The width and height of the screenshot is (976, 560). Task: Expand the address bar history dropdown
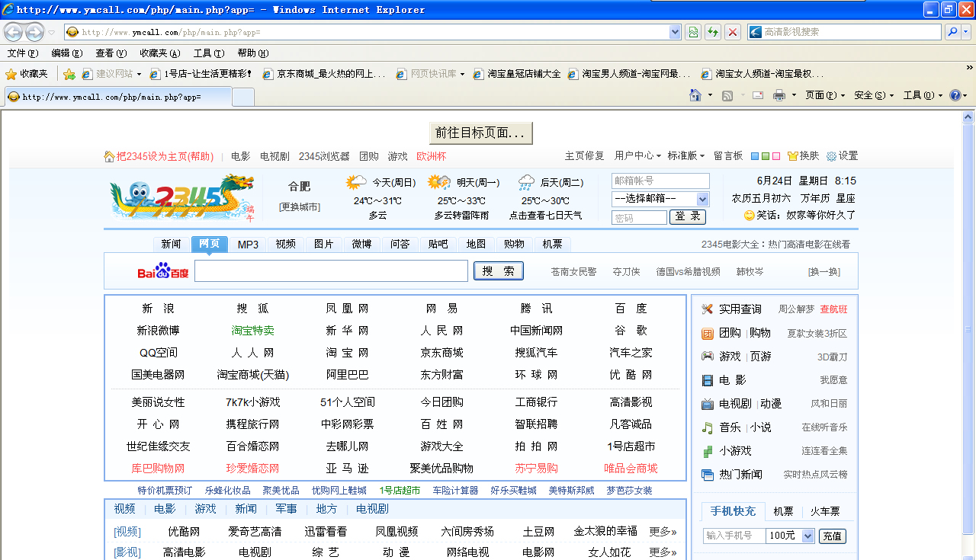click(x=675, y=32)
